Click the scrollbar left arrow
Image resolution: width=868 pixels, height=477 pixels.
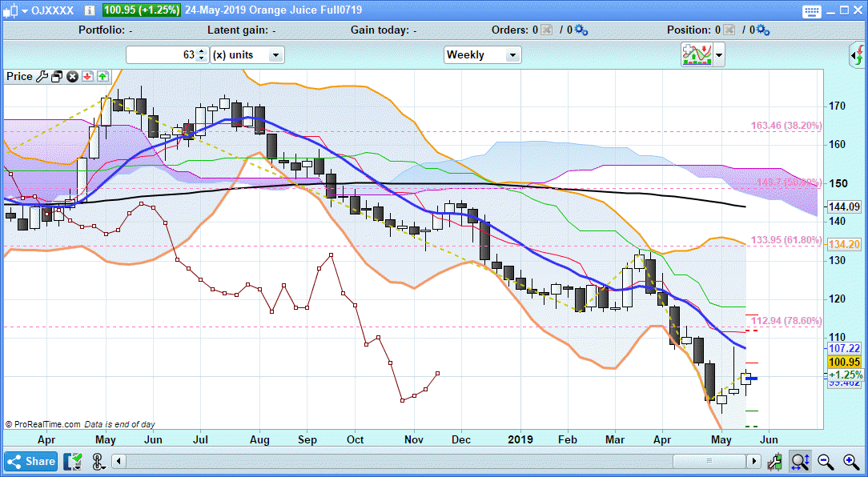[119, 461]
